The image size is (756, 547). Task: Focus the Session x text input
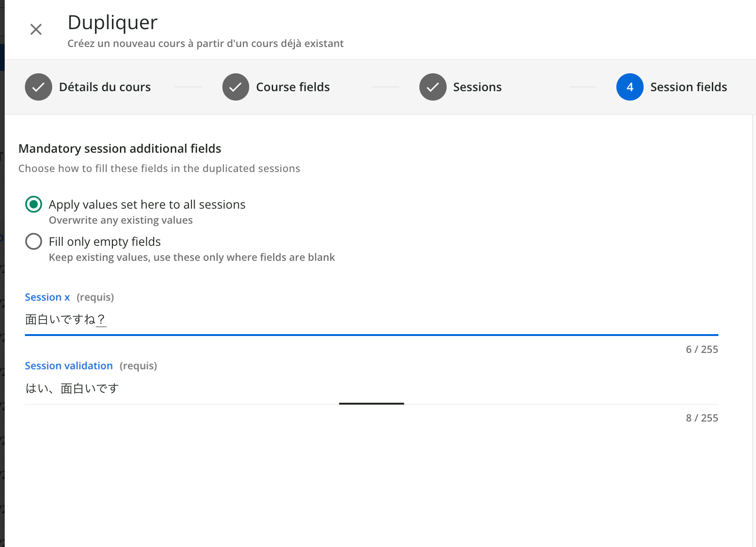click(x=371, y=320)
